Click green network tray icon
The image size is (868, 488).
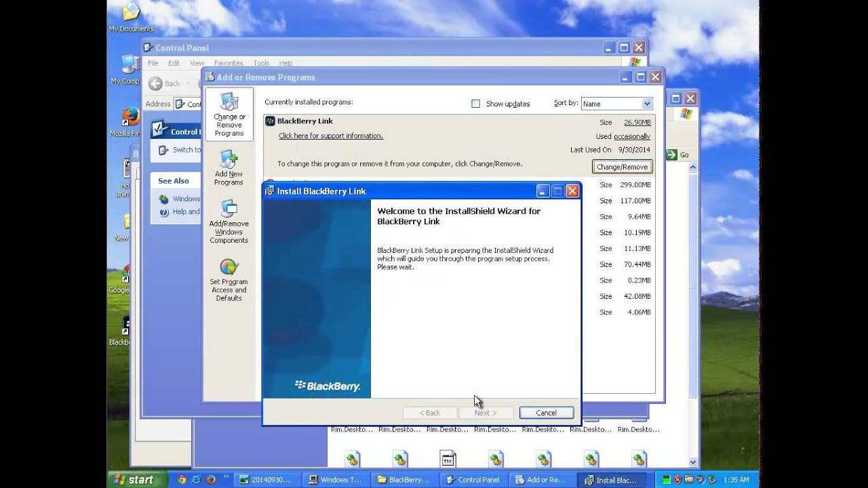666,480
